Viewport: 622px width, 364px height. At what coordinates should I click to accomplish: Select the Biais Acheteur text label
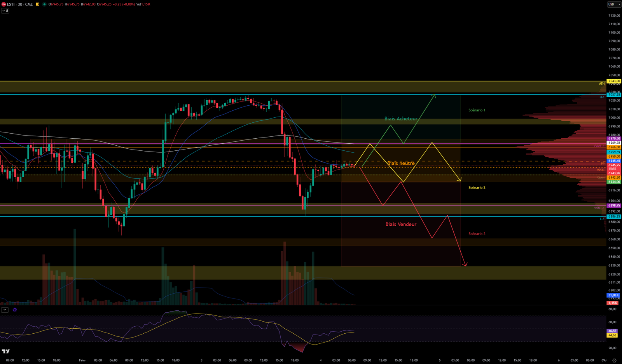pos(401,119)
